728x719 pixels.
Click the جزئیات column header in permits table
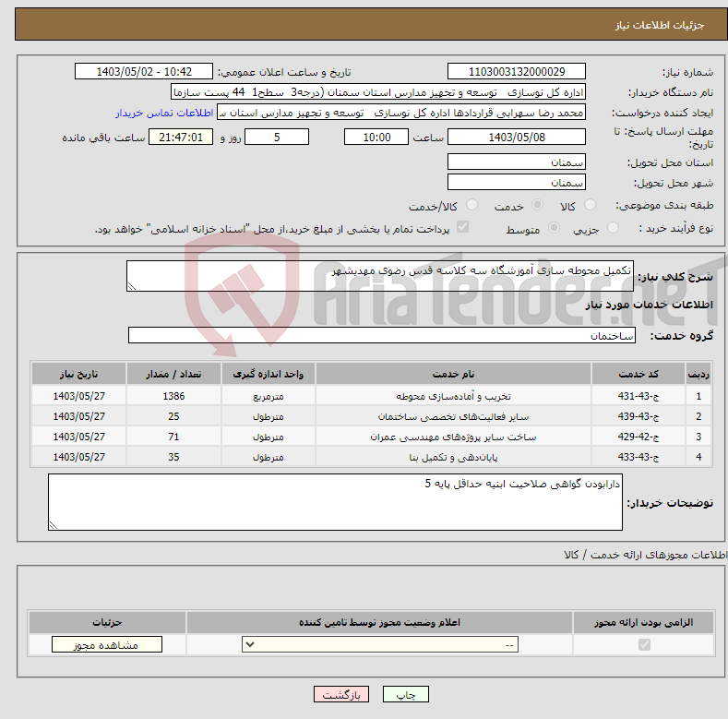[107, 622]
